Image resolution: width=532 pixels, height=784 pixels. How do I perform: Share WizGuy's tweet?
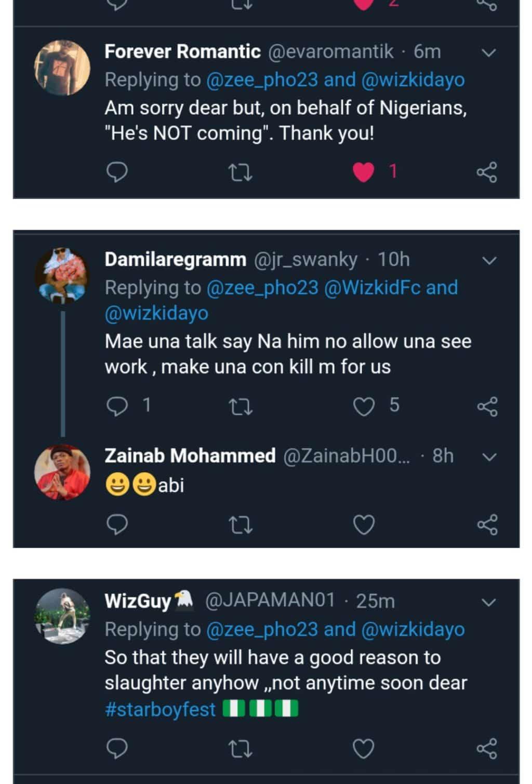click(487, 749)
